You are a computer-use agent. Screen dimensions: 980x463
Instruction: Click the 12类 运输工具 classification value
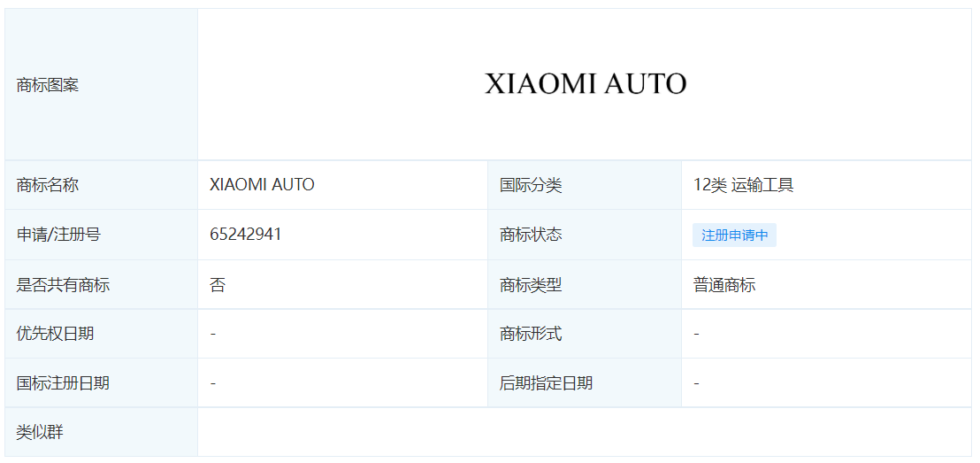pos(743,184)
